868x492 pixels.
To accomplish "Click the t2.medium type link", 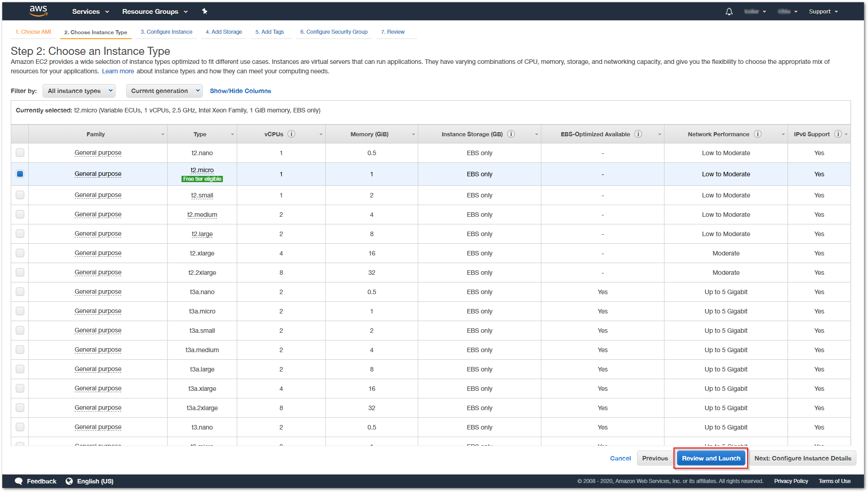I will (x=202, y=215).
